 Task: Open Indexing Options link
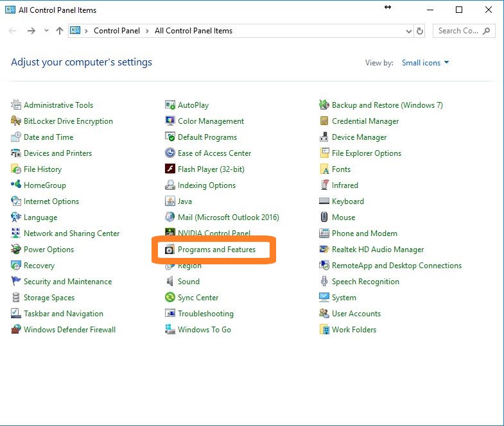pyautogui.click(x=207, y=185)
